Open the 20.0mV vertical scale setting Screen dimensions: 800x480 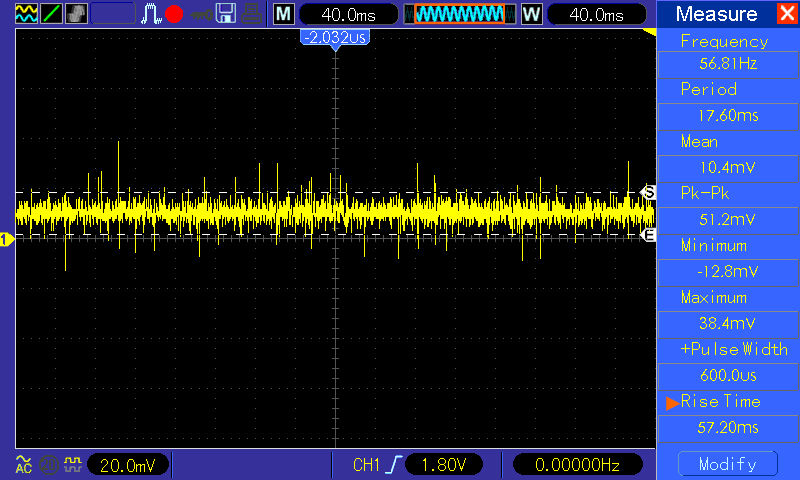click(127, 464)
